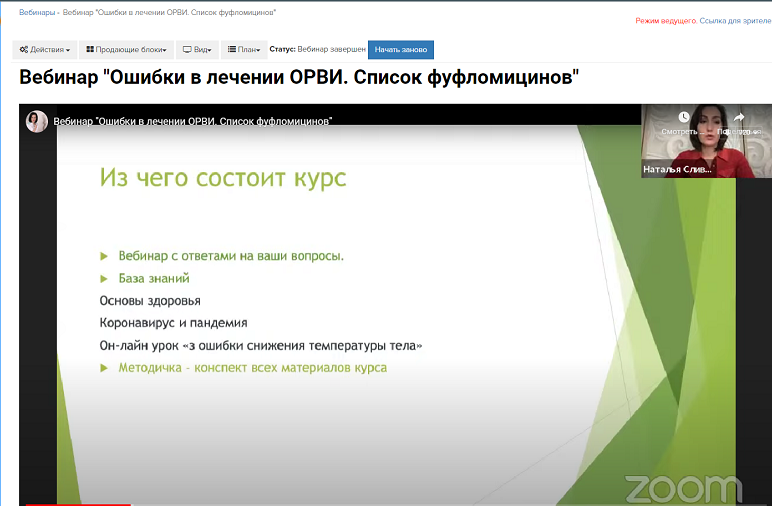
Task: Open the Ссылка для зрителей link
Action: click(739, 21)
